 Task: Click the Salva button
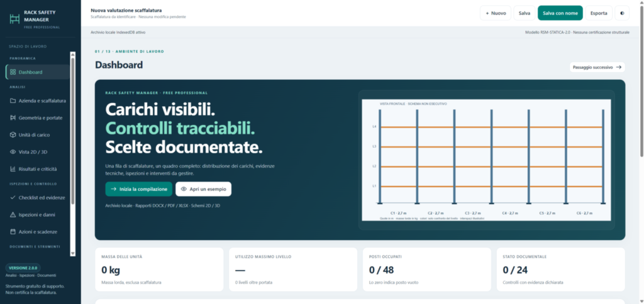[x=524, y=13]
